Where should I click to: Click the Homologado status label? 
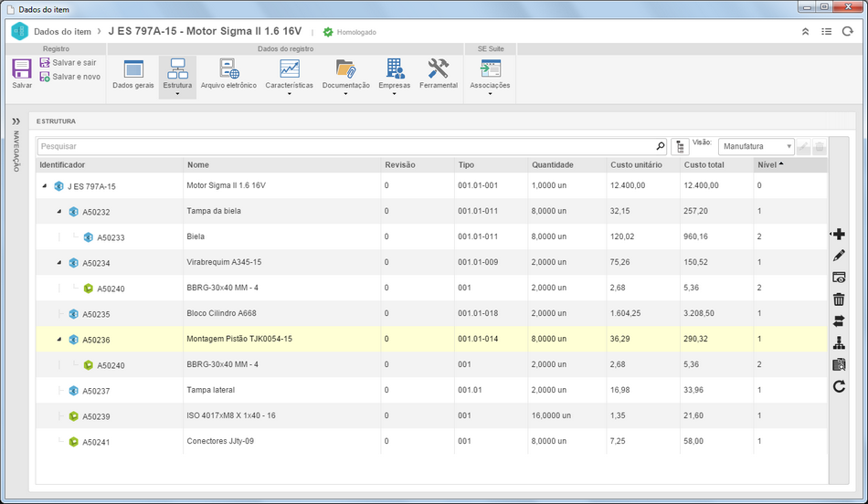(x=356, y=32)
